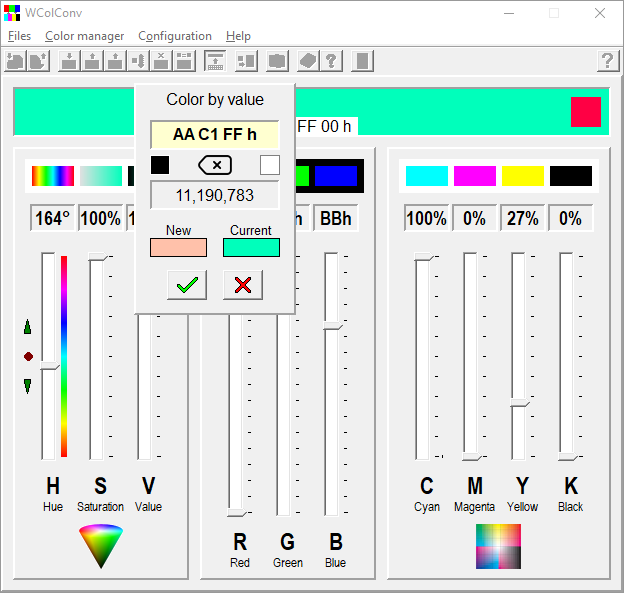Open the Configuration menu
The height and width of the screenshot is (593, 624).
coord(175,36)
